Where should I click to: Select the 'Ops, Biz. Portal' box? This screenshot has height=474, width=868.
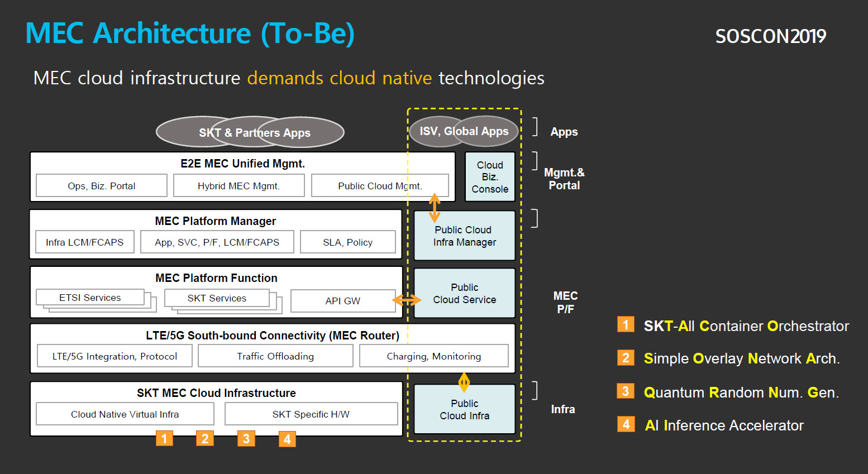point(102,186)
